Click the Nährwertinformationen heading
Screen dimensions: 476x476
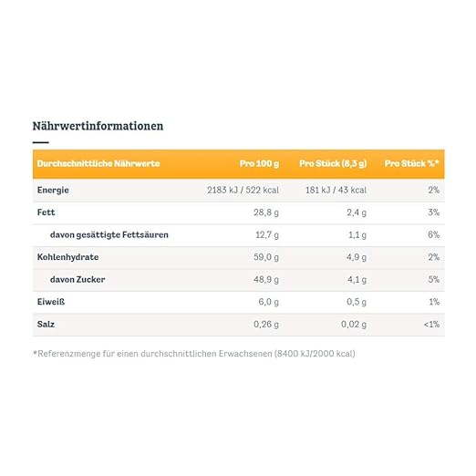click(x=98, y=126)
